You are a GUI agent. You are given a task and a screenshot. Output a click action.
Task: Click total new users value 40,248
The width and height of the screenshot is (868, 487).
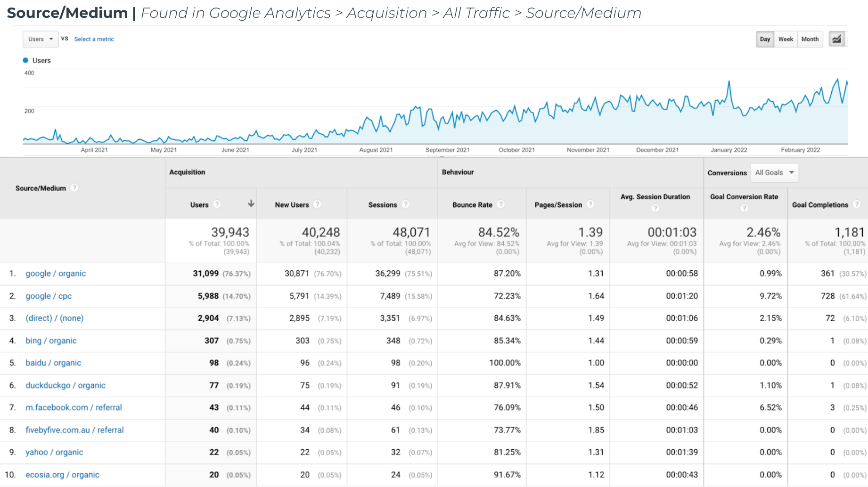321,232
